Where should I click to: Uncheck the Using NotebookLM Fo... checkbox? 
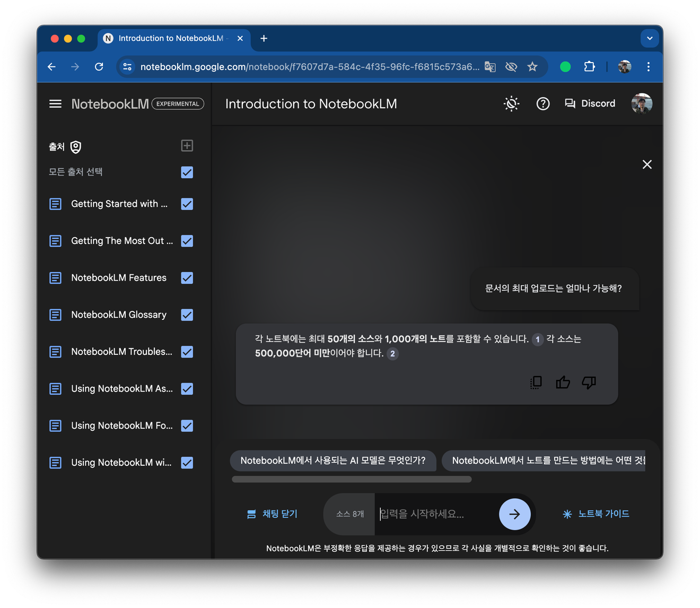[187, 425]
